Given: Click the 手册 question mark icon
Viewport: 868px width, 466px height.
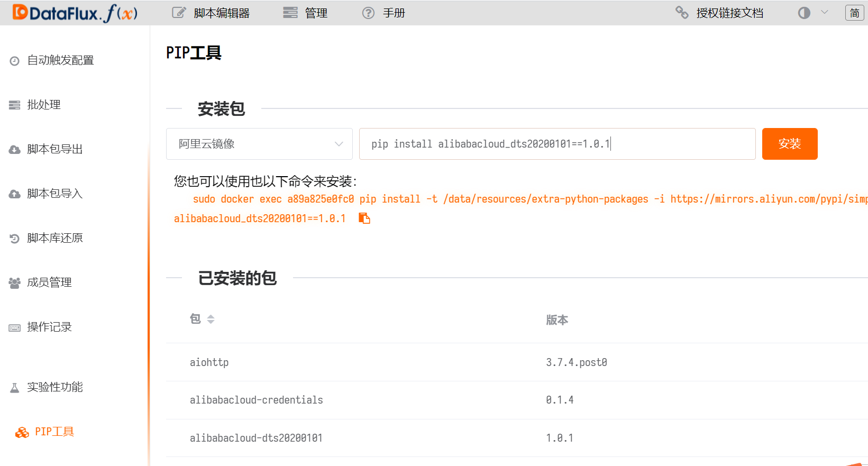Looking at the screenshot, I should coord(368,13).
